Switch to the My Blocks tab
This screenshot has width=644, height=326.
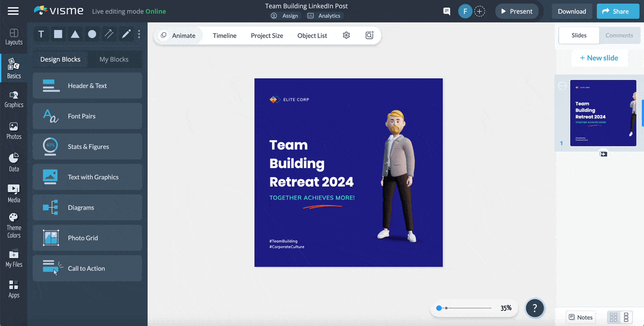[115, 59]
